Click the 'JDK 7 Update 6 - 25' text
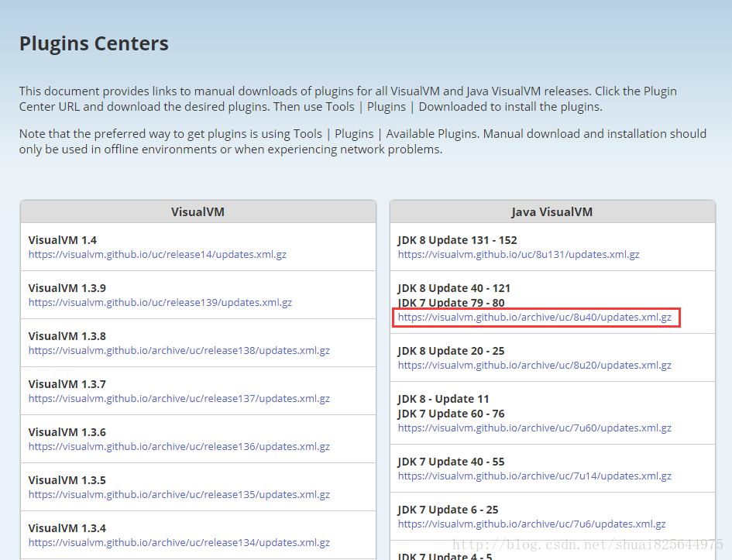Viewport: 732px width, 560px height. 448,510
